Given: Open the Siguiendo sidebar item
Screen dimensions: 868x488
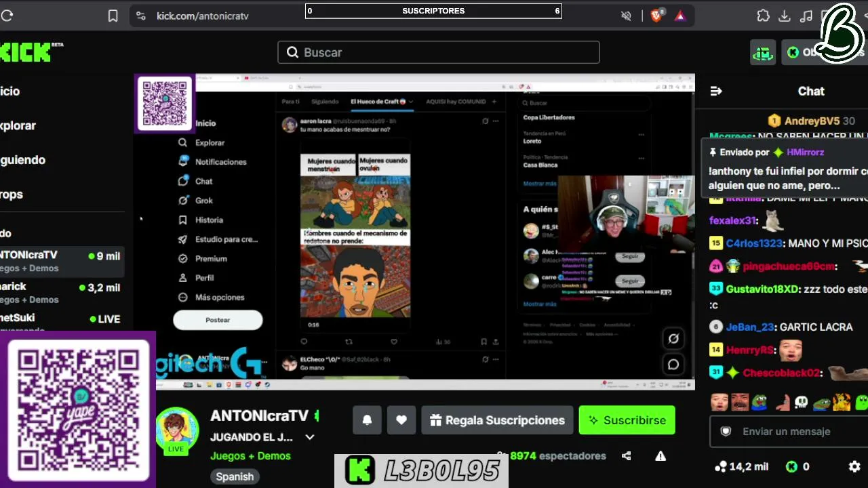Looking at the screenshot, I should pos(22,160).
